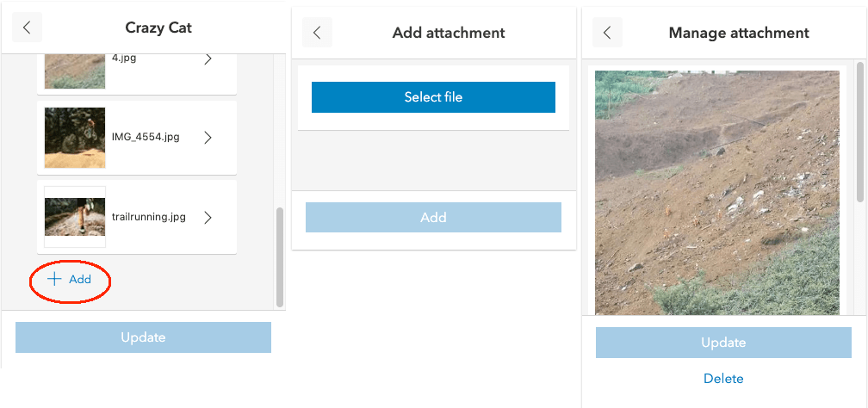This screenshot has width=868, height=408.
Task: Click the plus icon next to Add
Action: (x=54, y=279)
